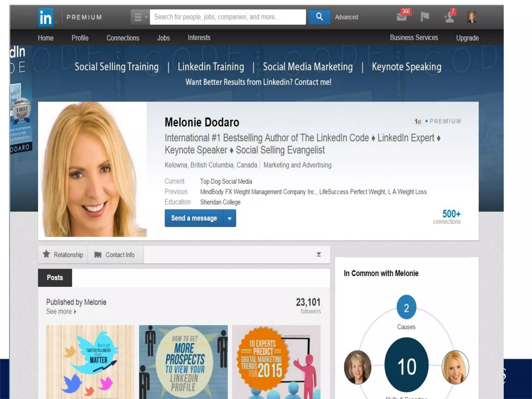Viewport: 532px width, 399px height.
Task: Open the search category filter dropdown
Action: [x=140, y=17]
